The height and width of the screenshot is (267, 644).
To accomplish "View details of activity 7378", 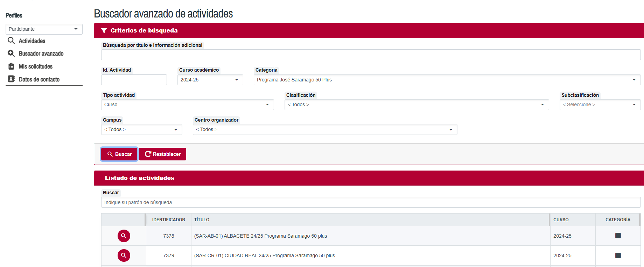I will click(124, 236).
